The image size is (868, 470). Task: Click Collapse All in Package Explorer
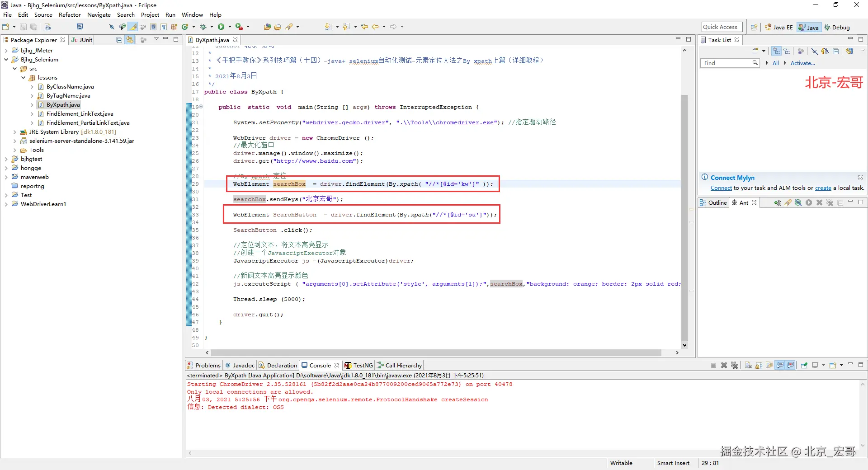(x=119, y=40)
